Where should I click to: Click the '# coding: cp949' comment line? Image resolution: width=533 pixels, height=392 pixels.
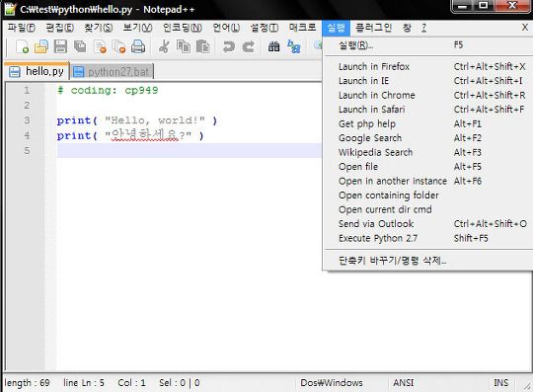(108, 91)
